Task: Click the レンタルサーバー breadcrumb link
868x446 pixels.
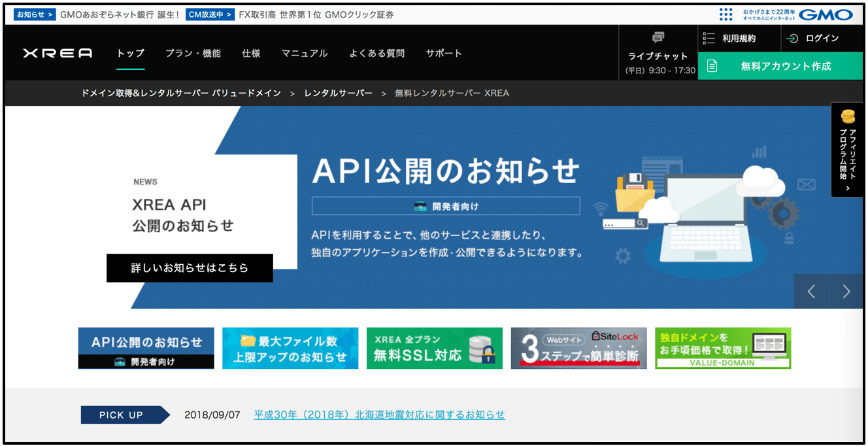Action: 338,93
